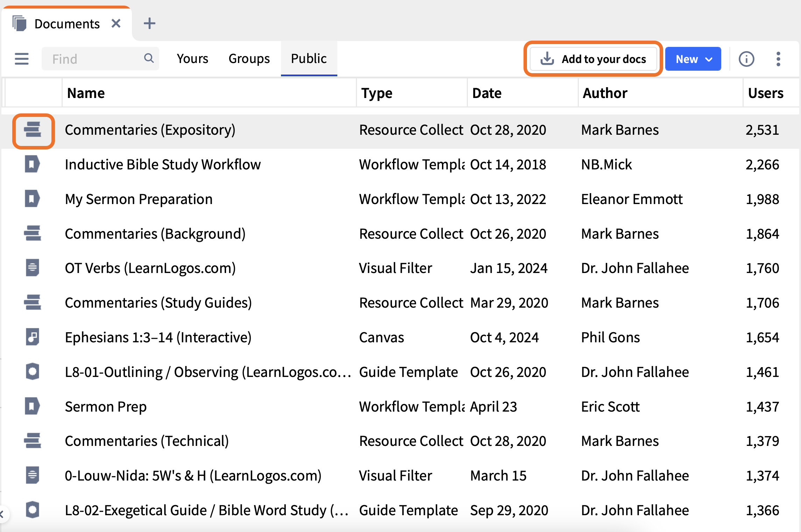Switch to the Groups tab
Screen dimensions: 801x532
click(x=249, y=58)
